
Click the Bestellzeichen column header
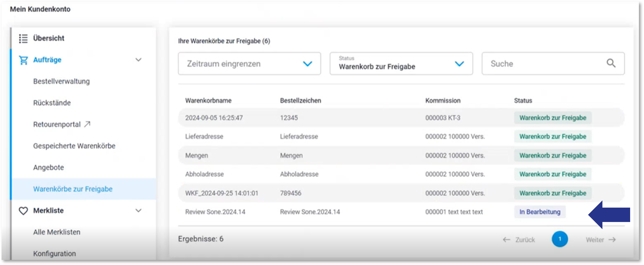click(x=300, y=101)
